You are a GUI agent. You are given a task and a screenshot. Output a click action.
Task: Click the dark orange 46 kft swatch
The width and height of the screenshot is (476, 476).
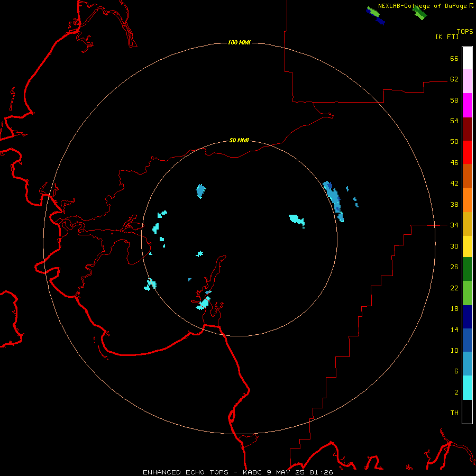coord(467,176)
